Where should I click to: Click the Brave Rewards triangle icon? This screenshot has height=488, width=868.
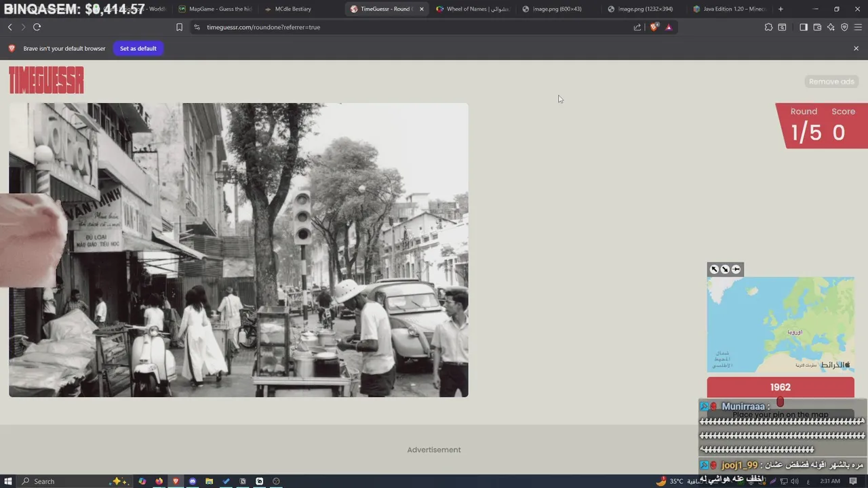(669, 27)
